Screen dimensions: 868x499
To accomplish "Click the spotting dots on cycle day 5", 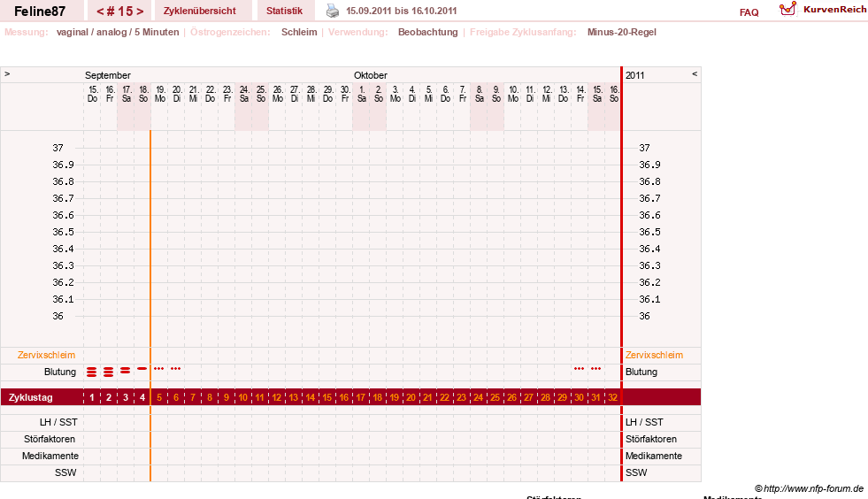I will (159, 368).
